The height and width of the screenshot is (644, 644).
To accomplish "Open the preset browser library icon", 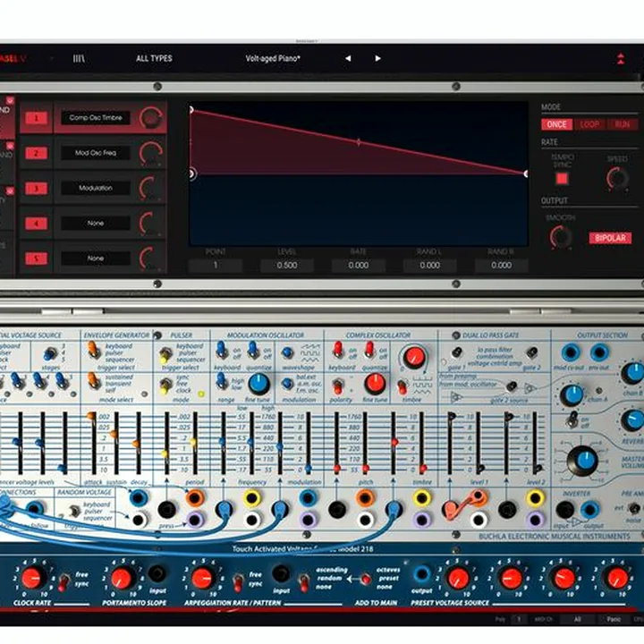I will pos(79,58).
